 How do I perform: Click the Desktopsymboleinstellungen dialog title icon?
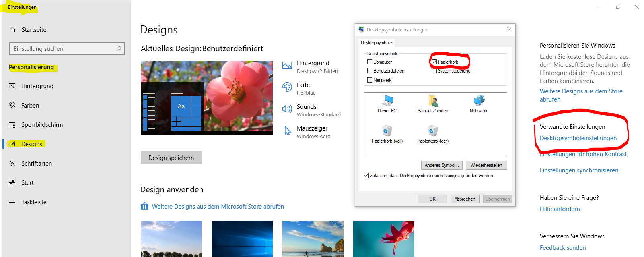pos(361,29)
